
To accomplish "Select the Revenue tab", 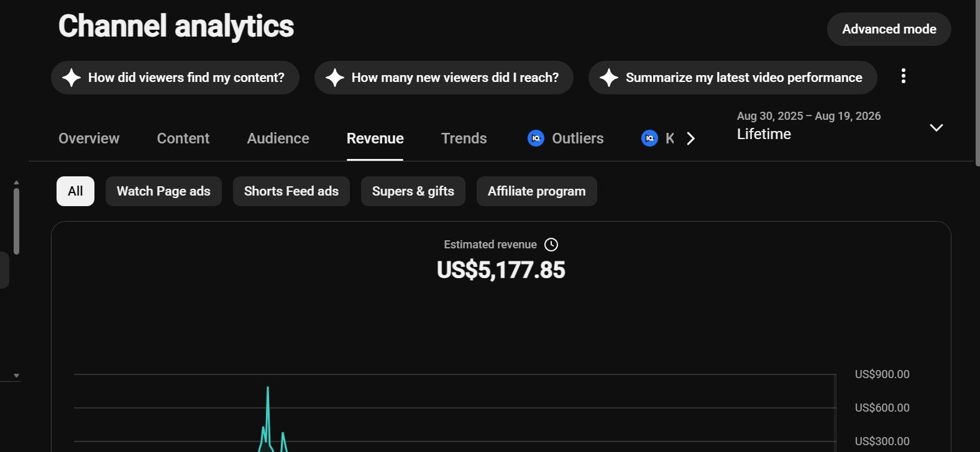I will click(375, 138).
